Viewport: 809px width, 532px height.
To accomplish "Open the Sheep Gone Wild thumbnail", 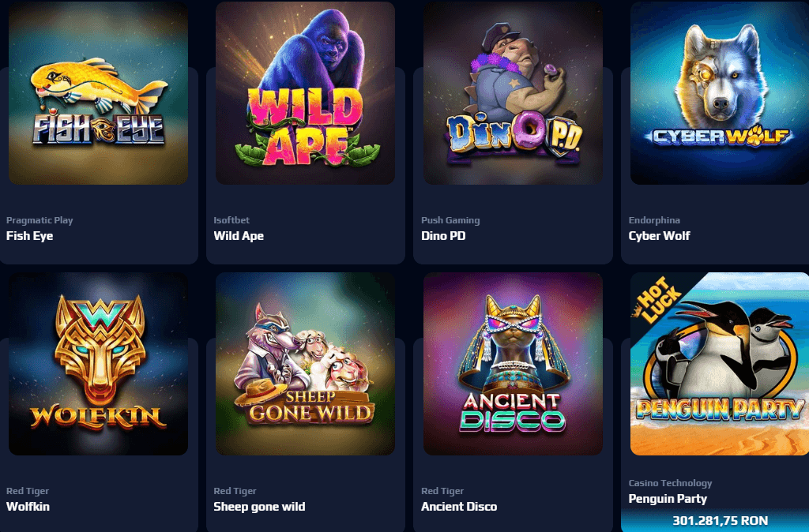I will [x=306, y=364].
